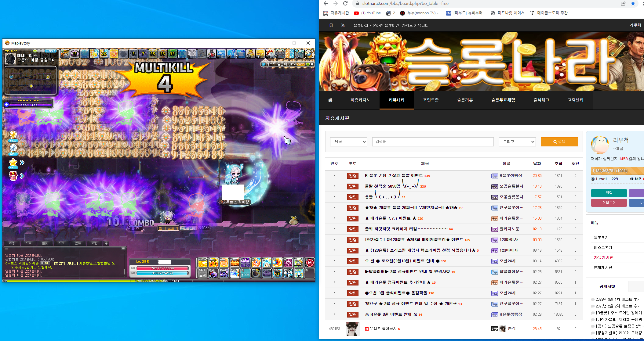Open the 그리고 operator dropdown
The height and width of the screenshot is (341, 644).
(517, 142)
